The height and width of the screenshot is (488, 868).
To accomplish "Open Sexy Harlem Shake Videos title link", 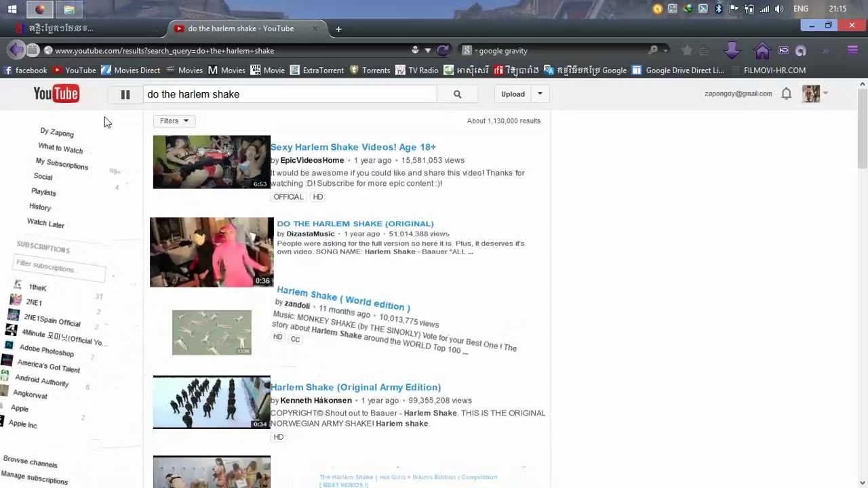I will coord(353,147).
